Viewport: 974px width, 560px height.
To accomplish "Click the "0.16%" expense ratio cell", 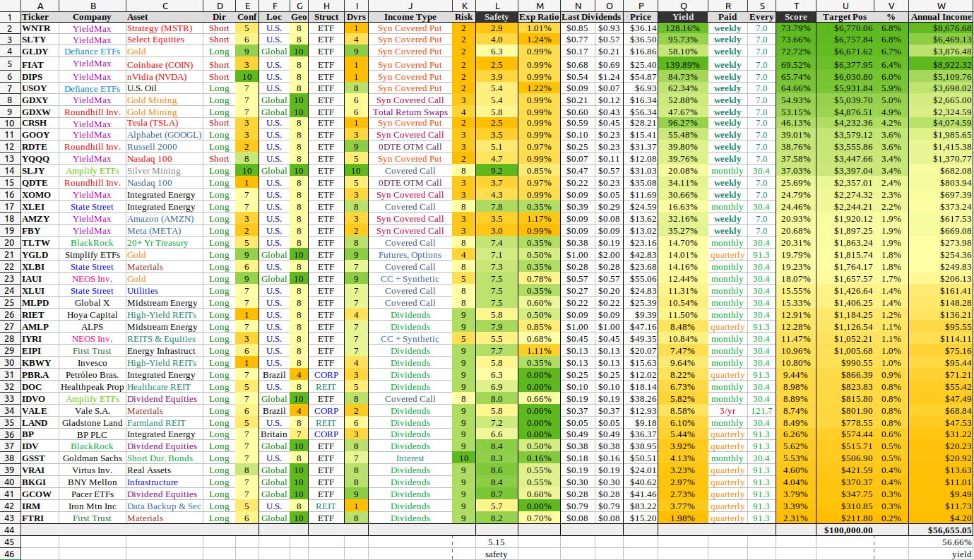I will [539, 458].
